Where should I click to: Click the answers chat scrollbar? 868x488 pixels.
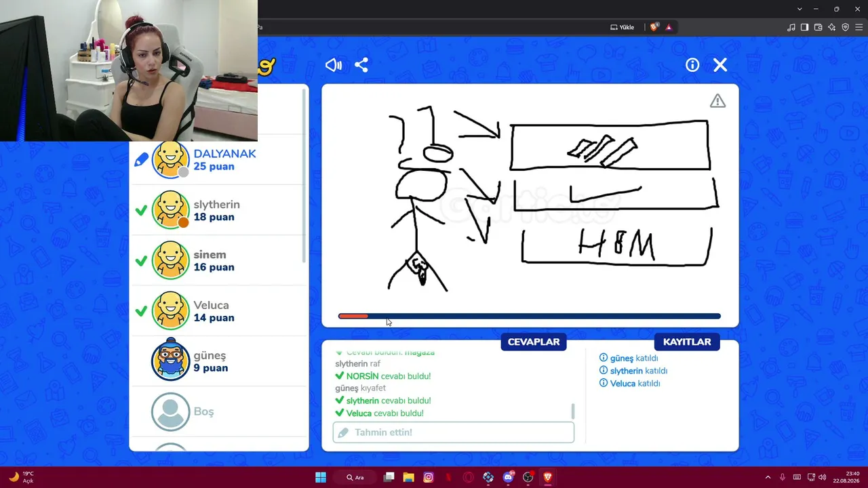[x=573, y=411]
